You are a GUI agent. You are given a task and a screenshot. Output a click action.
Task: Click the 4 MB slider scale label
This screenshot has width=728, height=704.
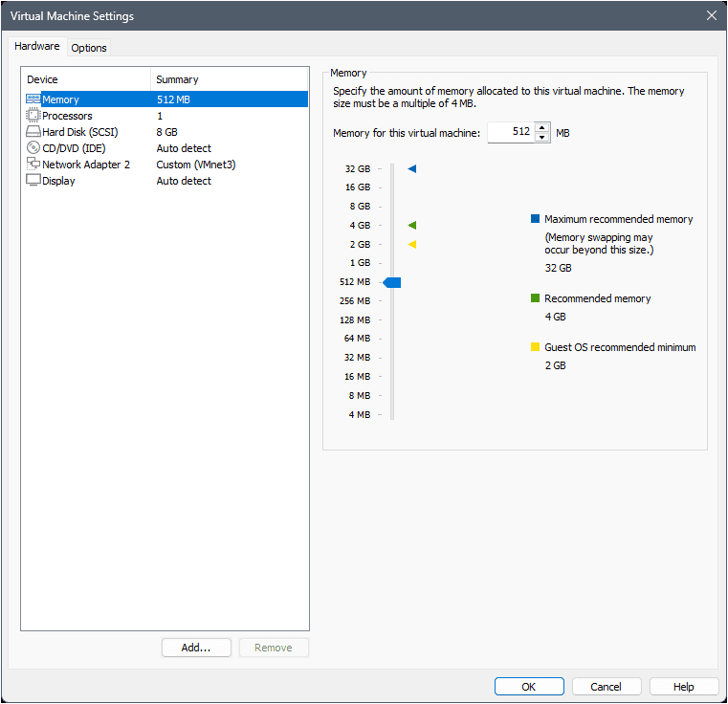click(x=360, y=415)
